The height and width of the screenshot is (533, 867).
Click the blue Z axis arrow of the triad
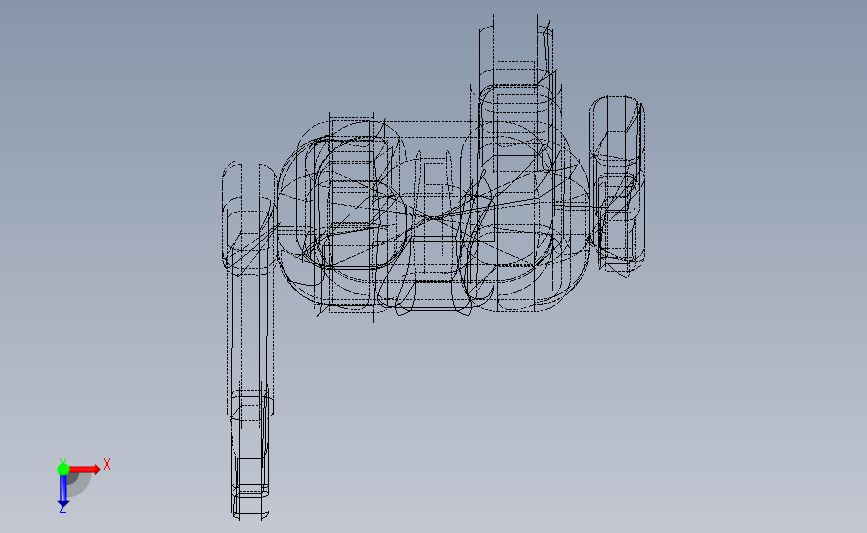63,492
